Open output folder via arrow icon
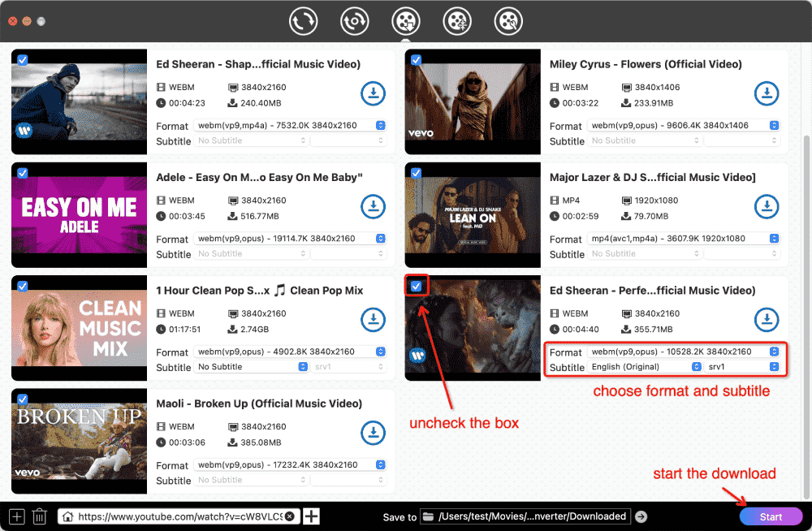The height and width of the screenshot is (531, 812). (641, 516)
